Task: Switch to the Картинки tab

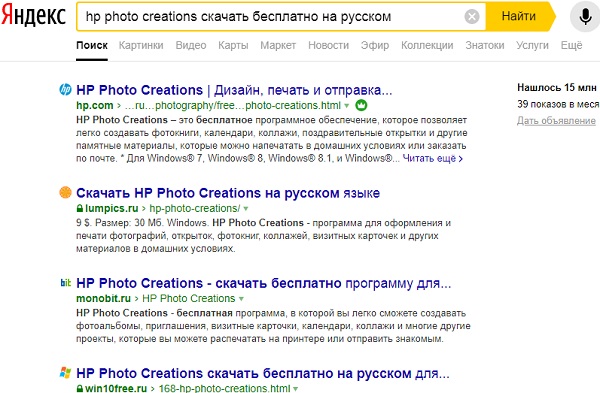Action: 141,45
